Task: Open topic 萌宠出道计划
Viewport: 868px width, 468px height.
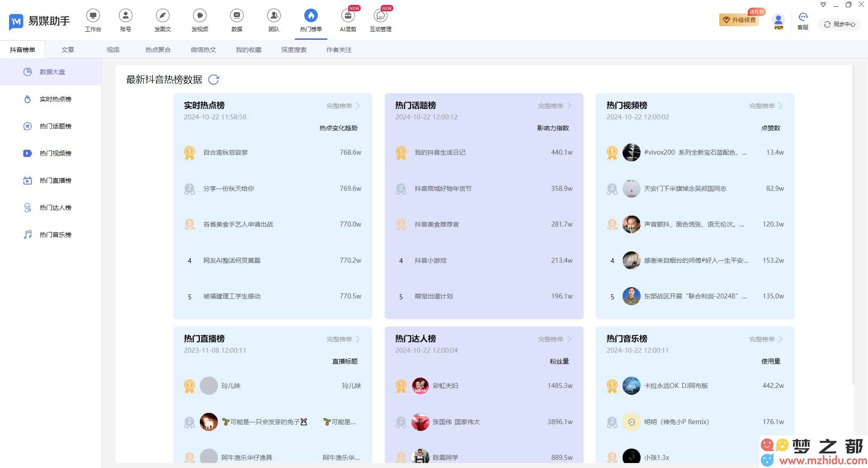Action: [x=434, y=296]
